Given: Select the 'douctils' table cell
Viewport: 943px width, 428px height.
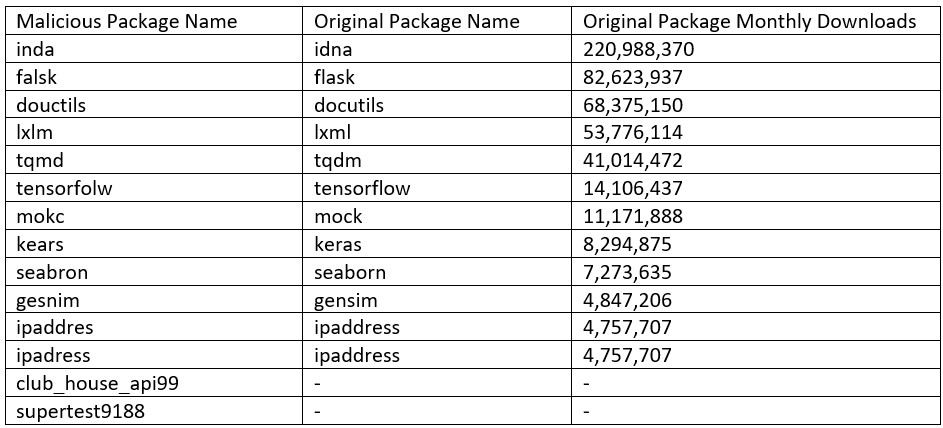Looking at the screenshot, I should (x=154, y=105).
